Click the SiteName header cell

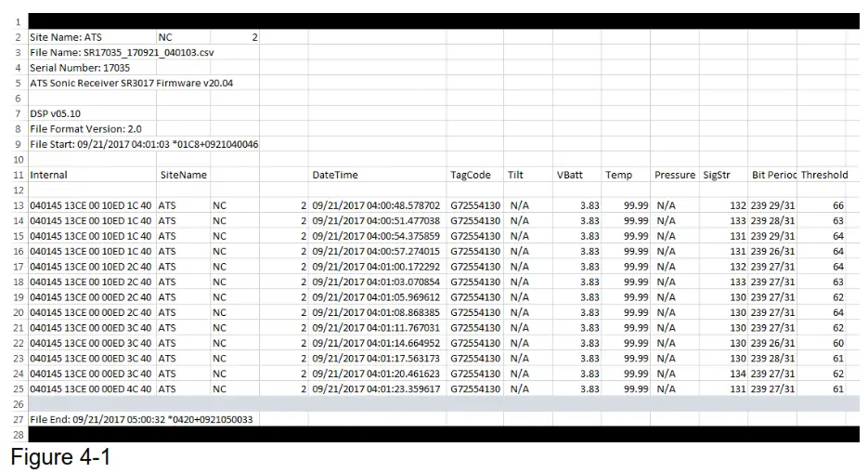183,175
